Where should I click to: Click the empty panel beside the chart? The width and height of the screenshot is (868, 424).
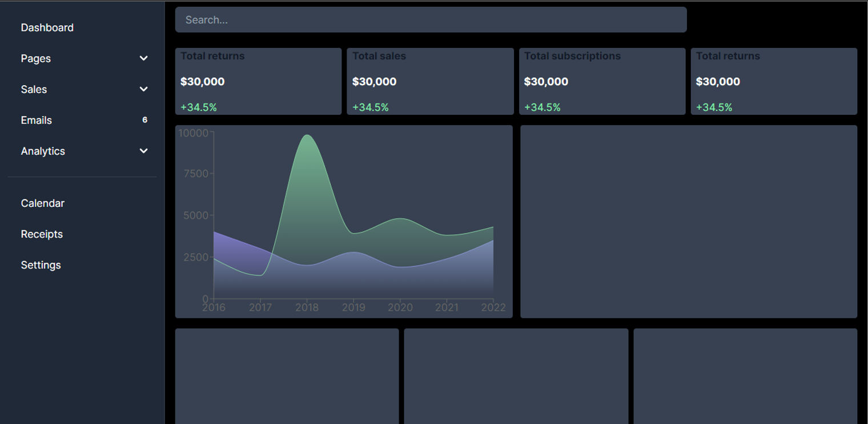tap(688, 221)
